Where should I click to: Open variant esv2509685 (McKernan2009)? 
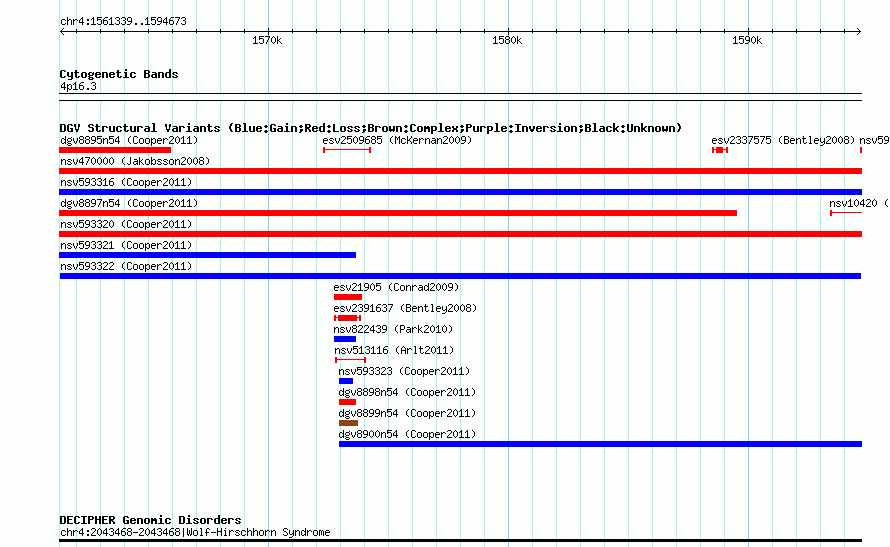pos(397,140)
